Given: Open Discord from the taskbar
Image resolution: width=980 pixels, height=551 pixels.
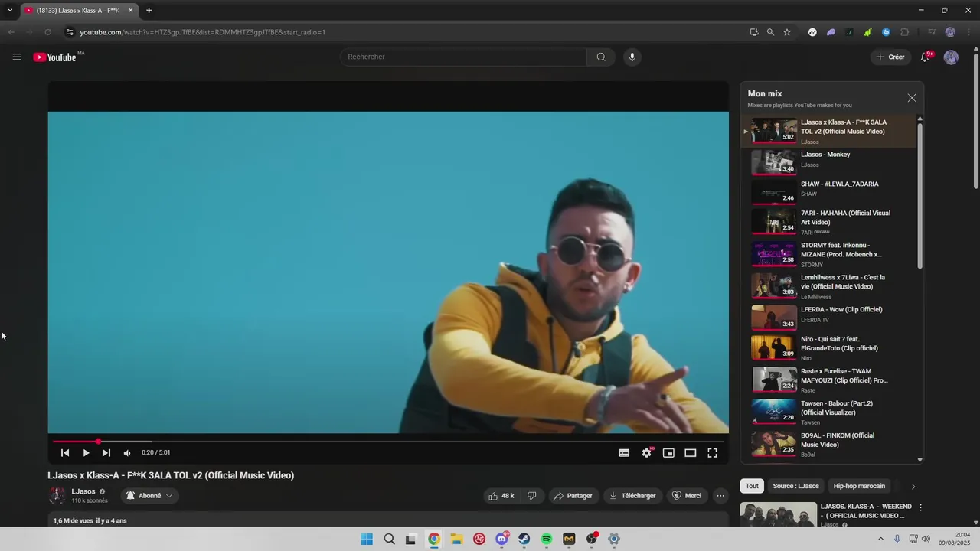Looking at the screenshot, I should [x=501, y=540].
